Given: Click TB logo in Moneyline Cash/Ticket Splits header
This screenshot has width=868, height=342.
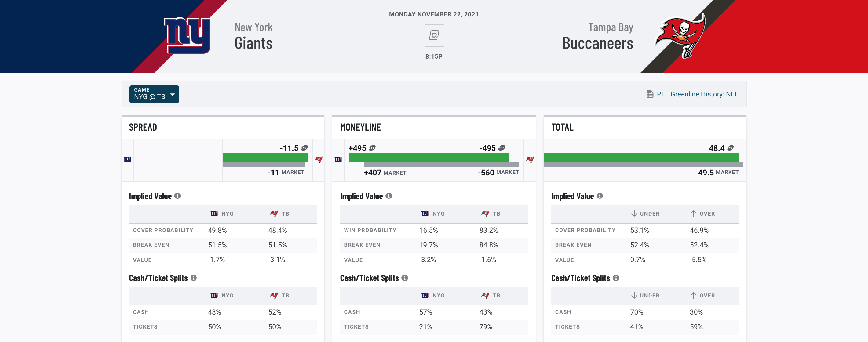Looking at the screenshot, I should pos(485,295).
